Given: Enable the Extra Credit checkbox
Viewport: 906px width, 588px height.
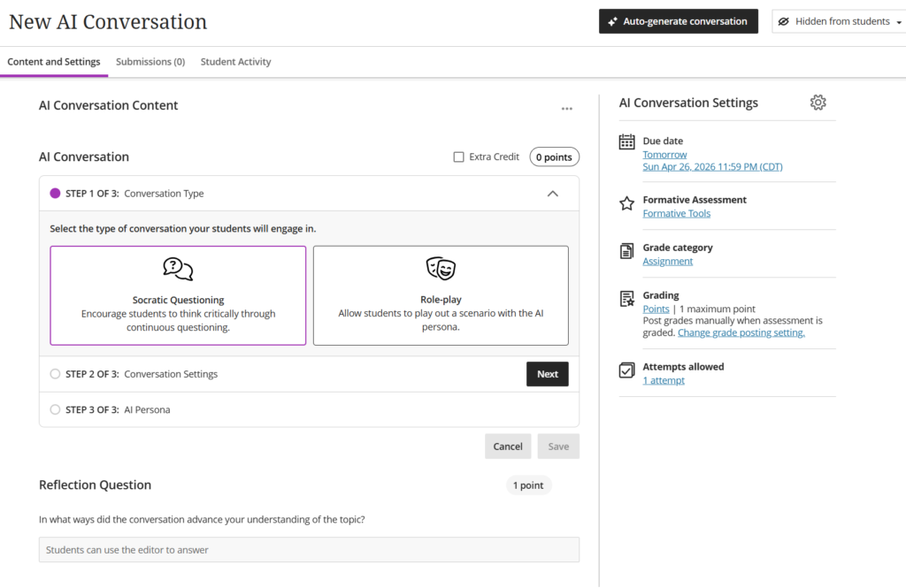Looking at the screenshot, I should tap(459, 157).
